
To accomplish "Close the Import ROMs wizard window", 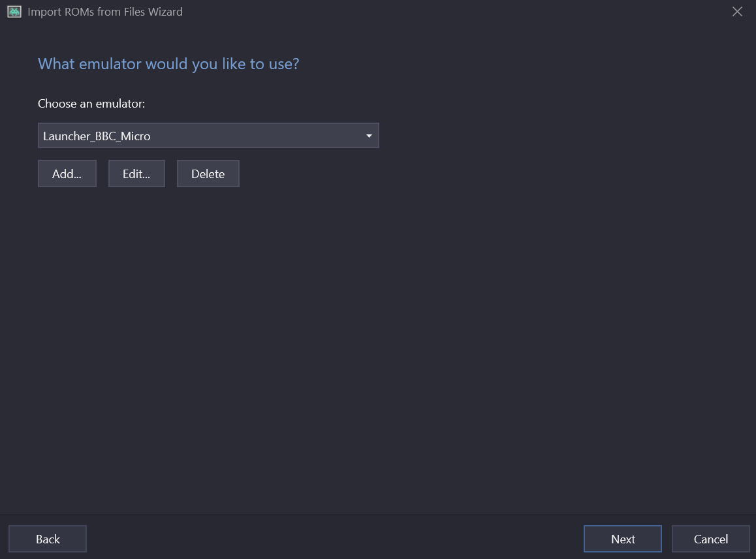I will 737,12.
